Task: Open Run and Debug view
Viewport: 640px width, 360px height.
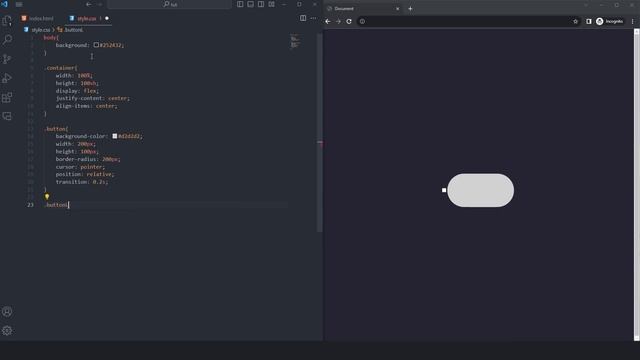Action: tap(7, 78)
